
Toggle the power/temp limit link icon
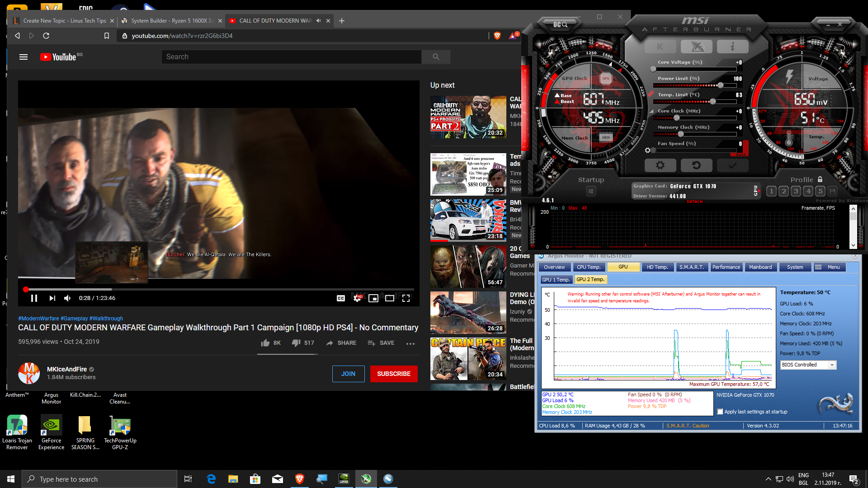click(651, 94)
